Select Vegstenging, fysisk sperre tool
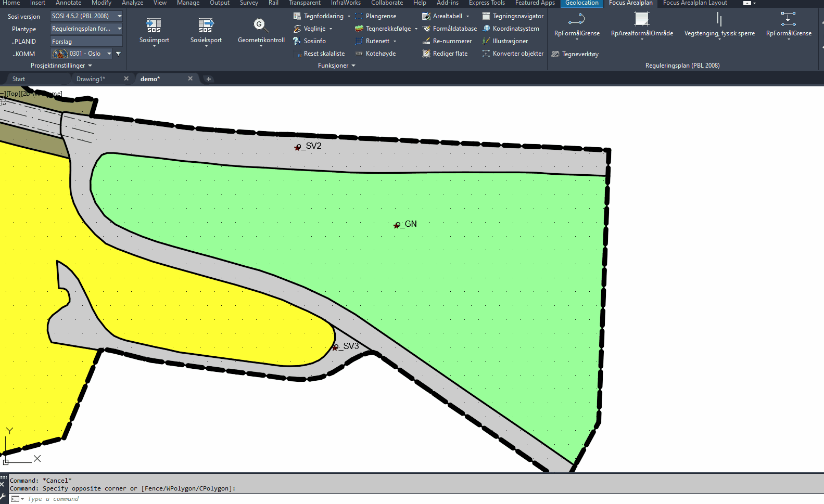 719,20
